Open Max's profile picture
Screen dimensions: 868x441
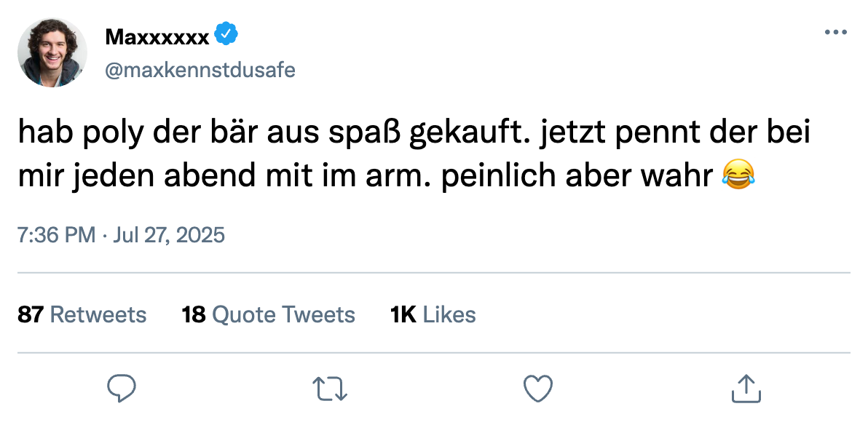[x=52, y=52]
